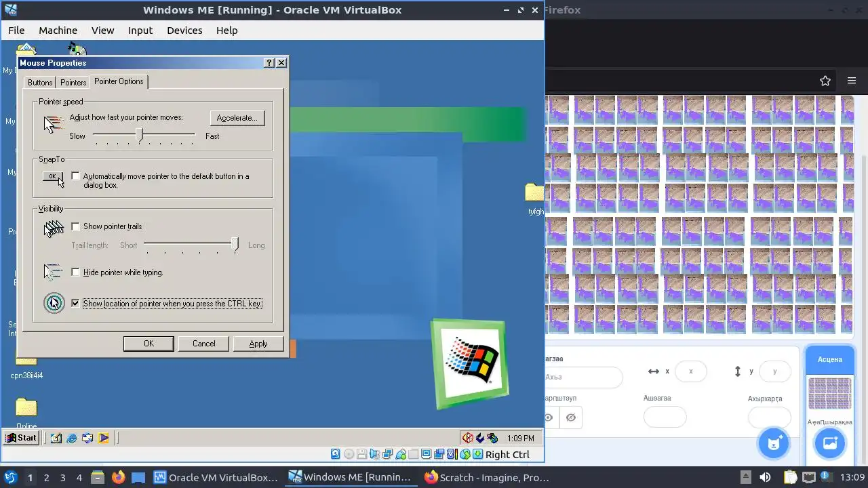
Task: Select the Scratch stage backdrop thumbnail
Action: tap(829, 393)
